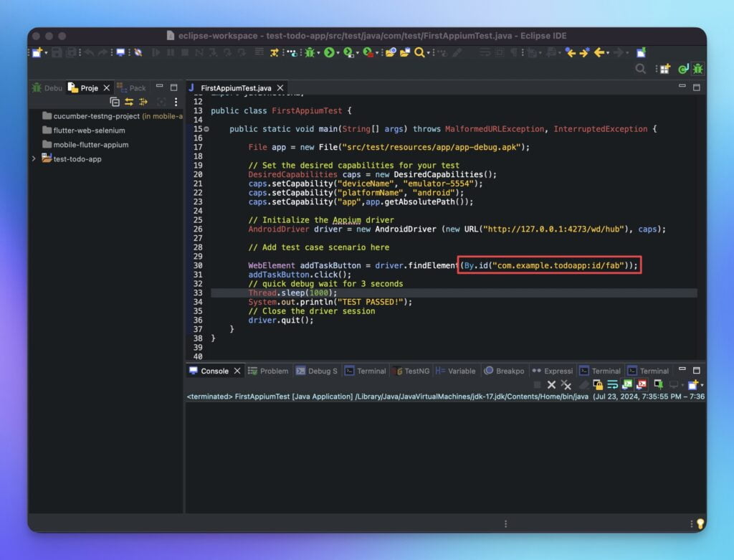This screenshot has width=734, height=560.
Task: Click Next Edit Location arrow icon
Action: pos(584,52)
